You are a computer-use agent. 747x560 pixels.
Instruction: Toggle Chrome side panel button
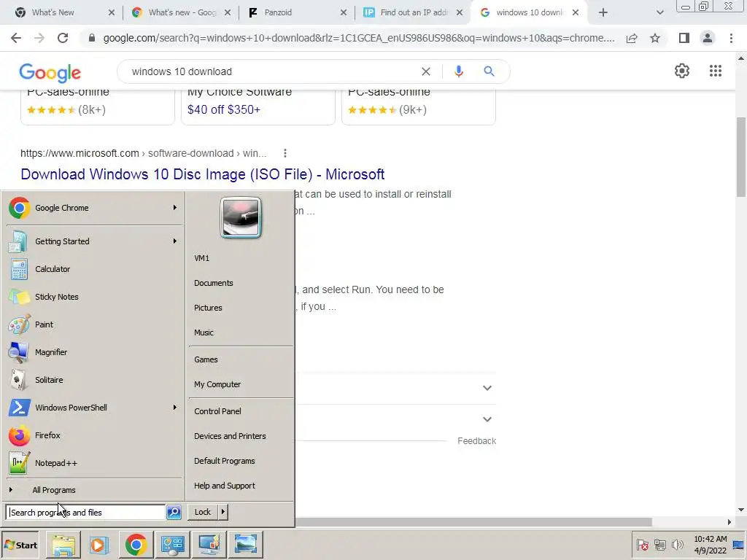click(x=684, y=38)
